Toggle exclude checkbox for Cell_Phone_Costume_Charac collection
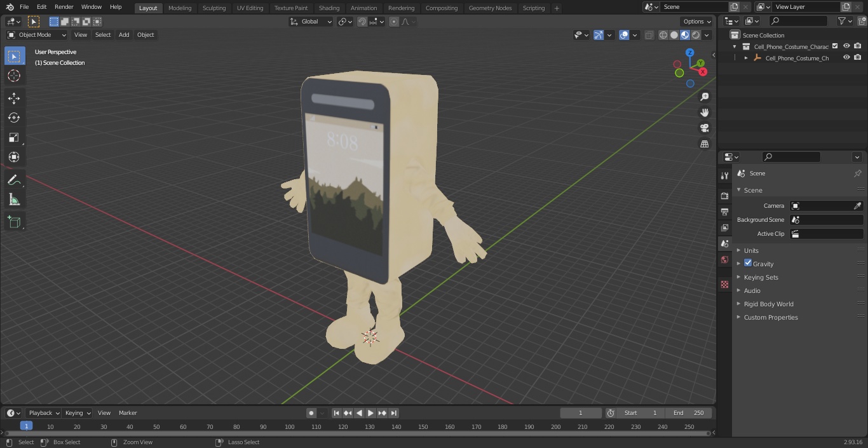 pos(835,46)
